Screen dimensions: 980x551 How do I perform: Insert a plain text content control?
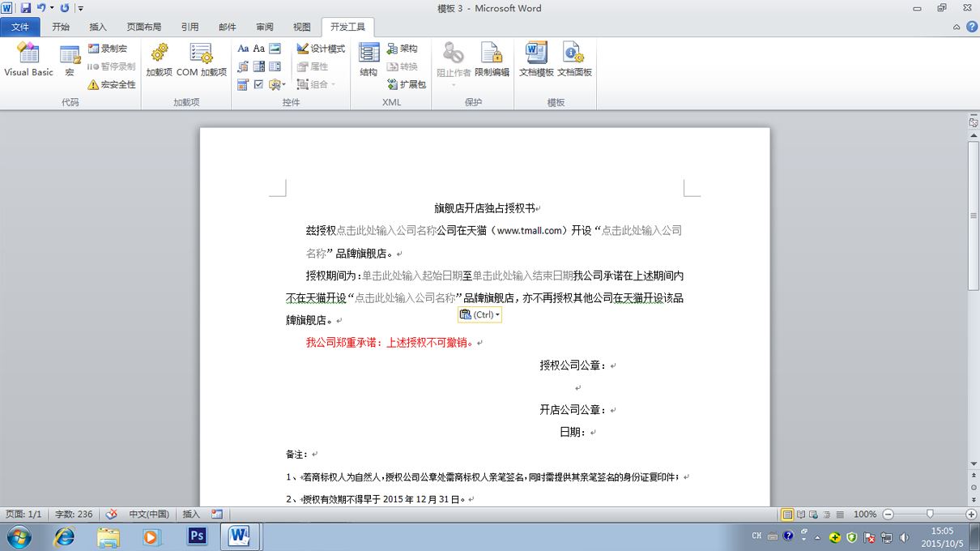point(259,49)
